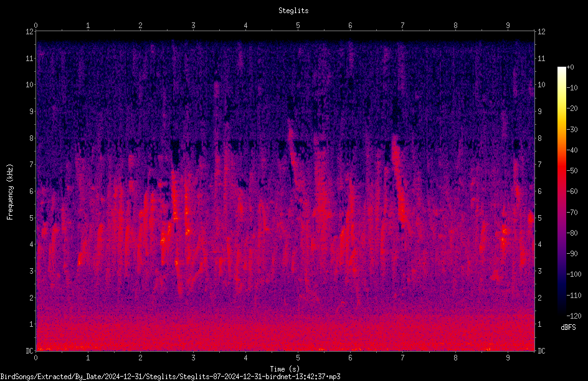Click the dBFS label under color scale

pos(568,327)
